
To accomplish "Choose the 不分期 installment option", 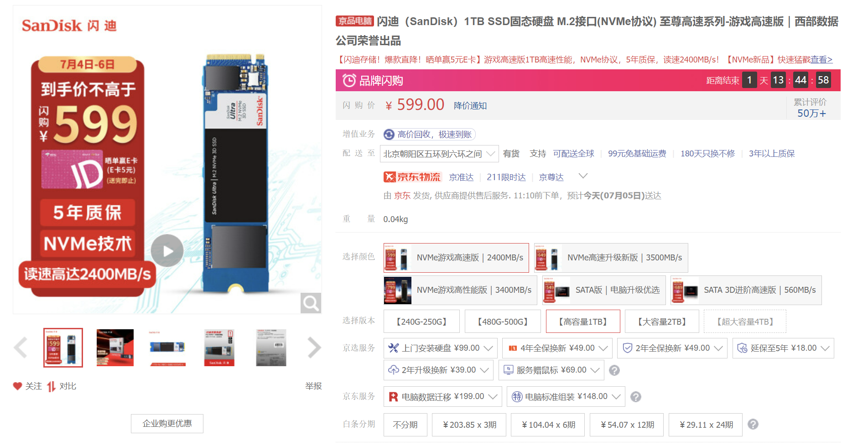I will 405,425.
